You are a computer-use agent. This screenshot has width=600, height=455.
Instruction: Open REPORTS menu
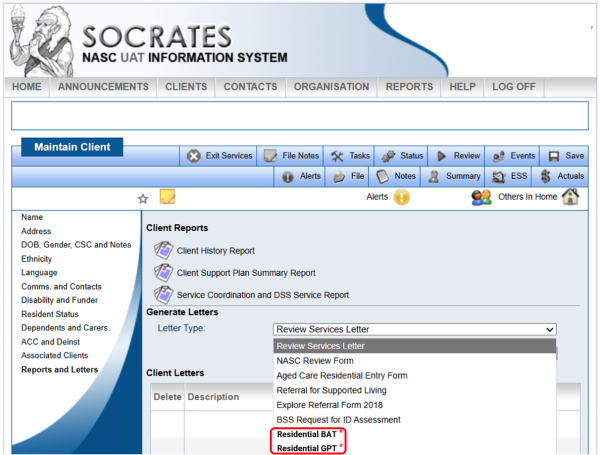click(x=409, y=87)
